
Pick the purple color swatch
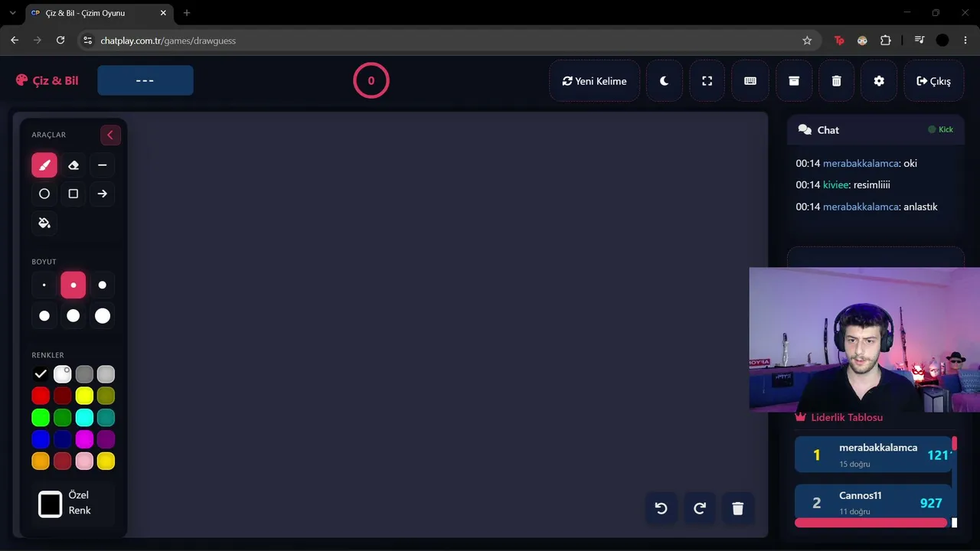(106, 439)
